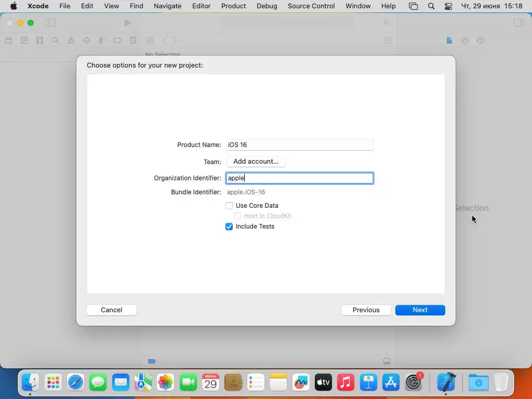The height and width of the screenshot is (399, 532).
Task: Toggle the left navigator sidebar icon
Action: tap(50, 23)
